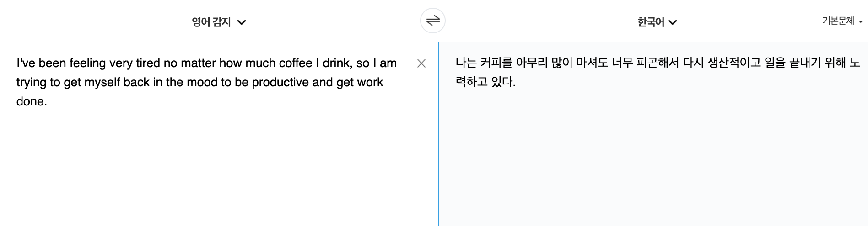The width and height of the screenshot is (868, 226).
Task: Click "생산적이고" in the translation
Action: pyautogui.click(x=734, y=63)
